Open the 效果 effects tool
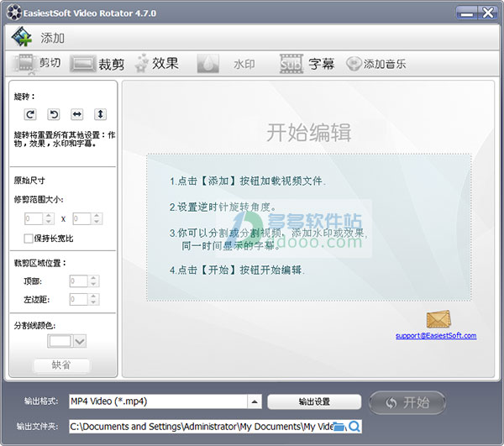 point(156,63)
